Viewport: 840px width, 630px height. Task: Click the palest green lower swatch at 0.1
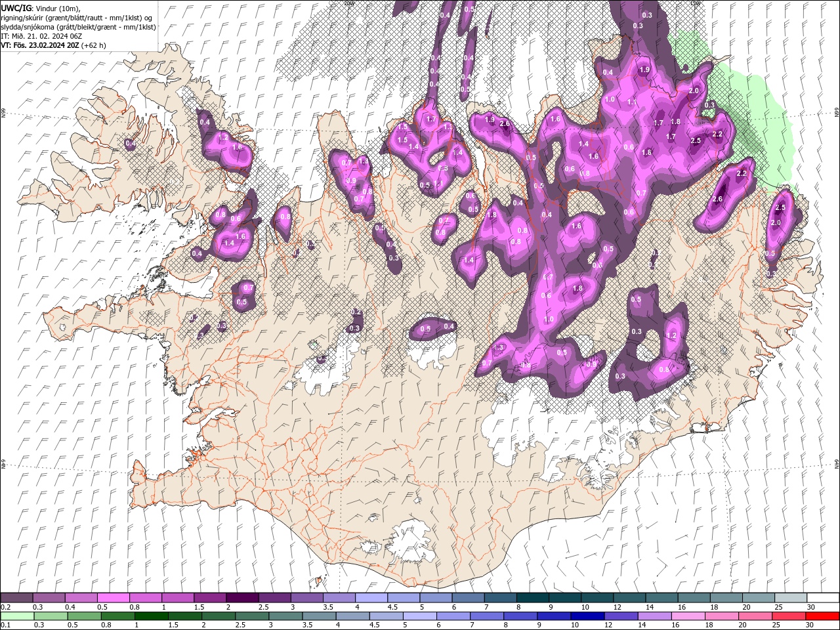[x=16, y=616]
